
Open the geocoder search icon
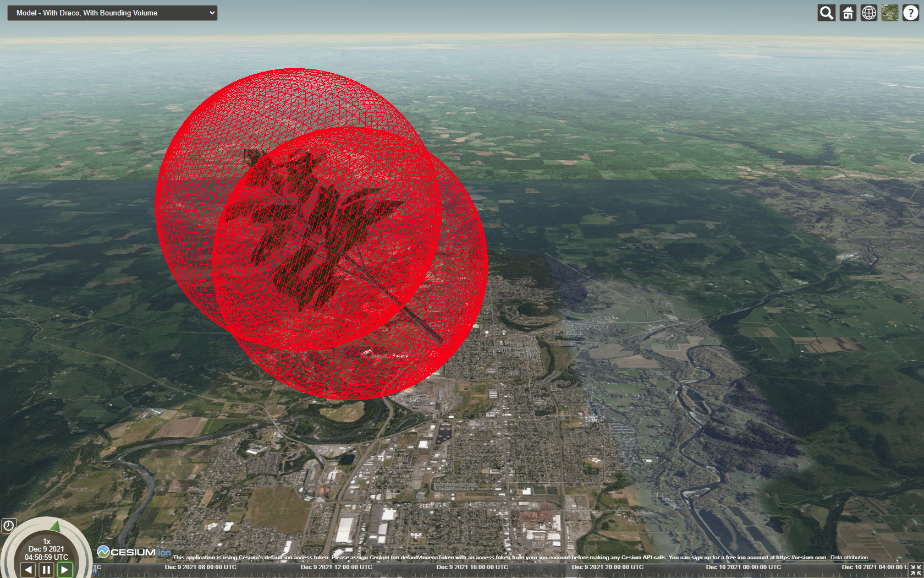click(826, 13)
